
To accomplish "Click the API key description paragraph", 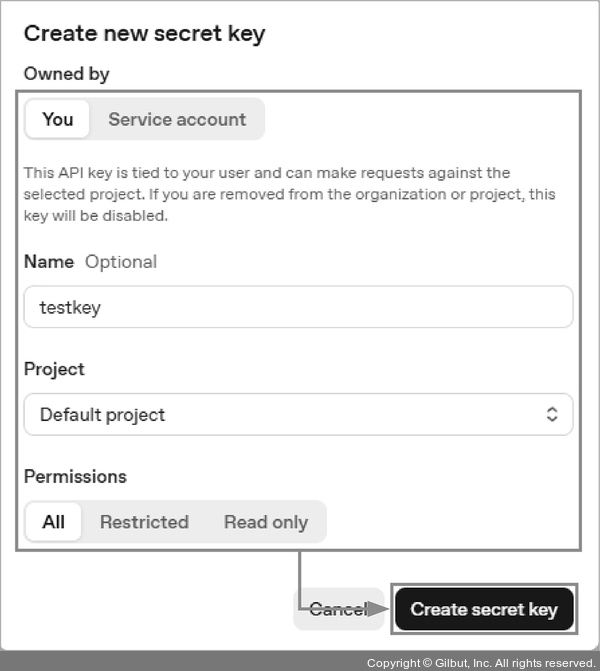I will coord(290,194).
